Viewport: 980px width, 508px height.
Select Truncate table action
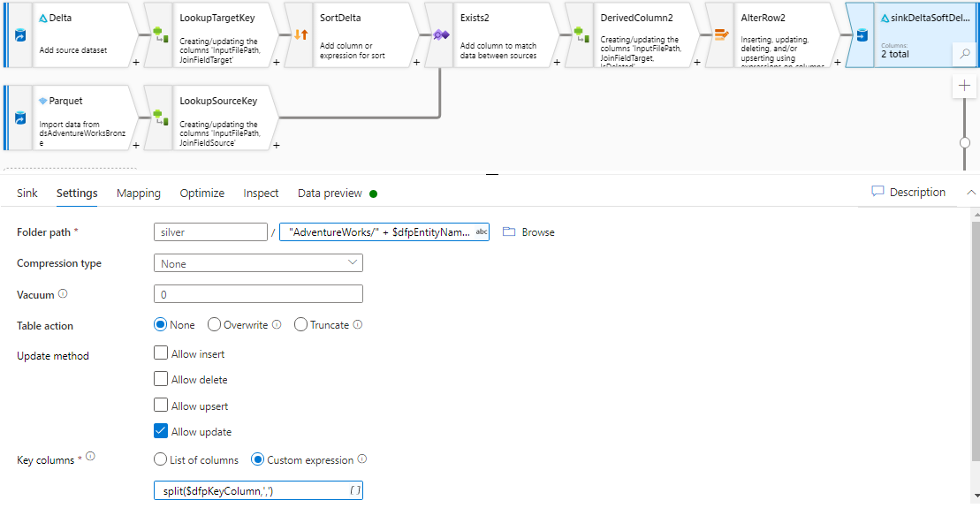pos(300,325)
